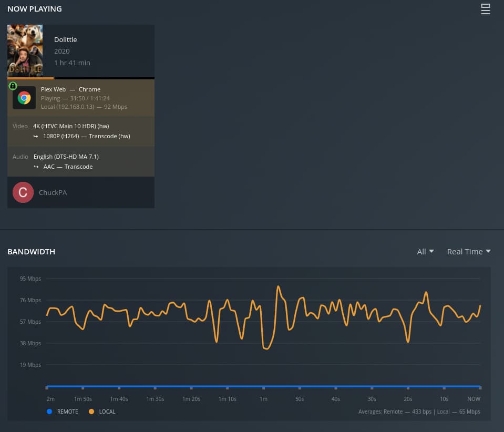504x432 pixels.
Task: Open the Dolittle movie poster
Action: coord(25,51)
